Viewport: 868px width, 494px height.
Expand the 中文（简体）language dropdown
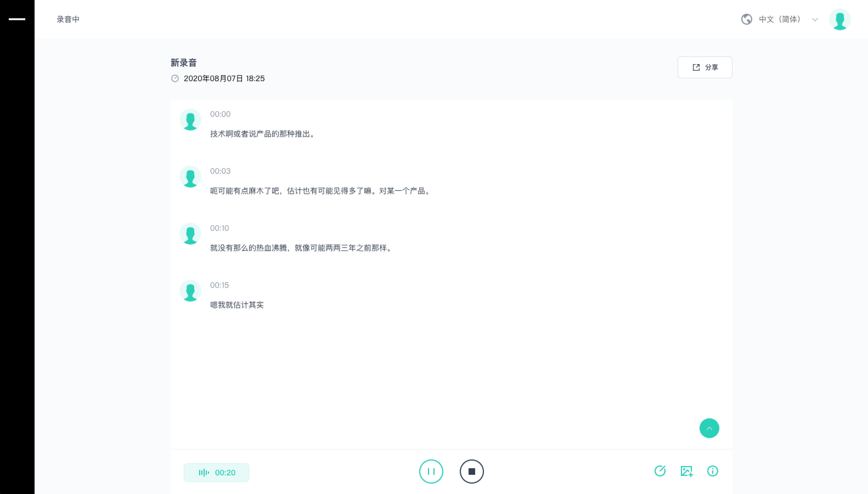pos(815,19)
